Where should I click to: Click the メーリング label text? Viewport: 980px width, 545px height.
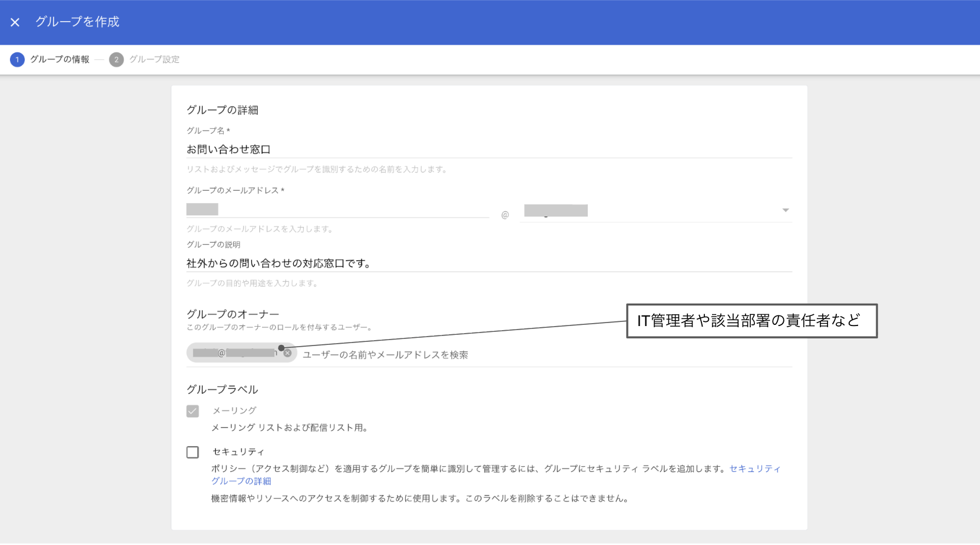pos(234,411)
